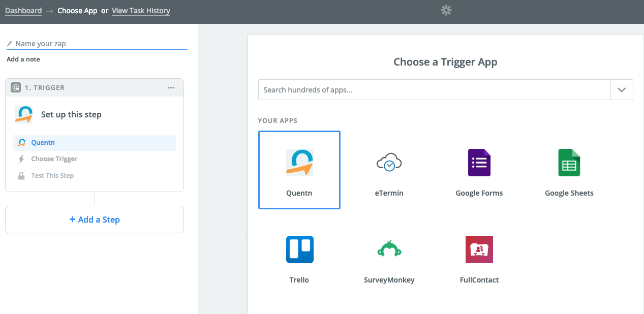
Task: Click the Add a Step button
Action: tap(95, 219)
